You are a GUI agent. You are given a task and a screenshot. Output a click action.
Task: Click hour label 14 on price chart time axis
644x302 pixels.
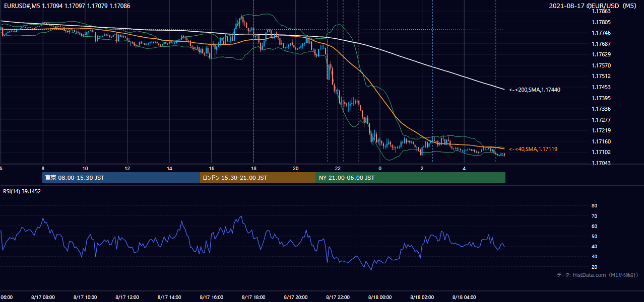(x=169, y=168)
